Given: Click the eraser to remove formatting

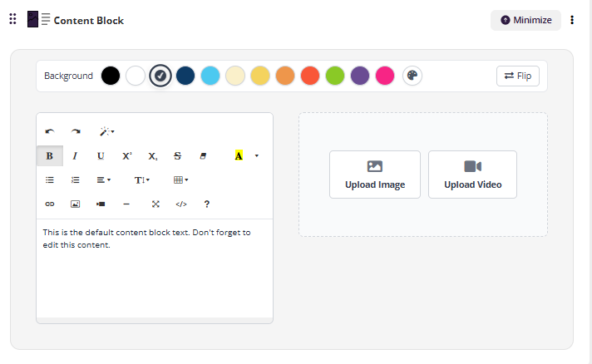Looking at the screenshot, I should (203, 155).
